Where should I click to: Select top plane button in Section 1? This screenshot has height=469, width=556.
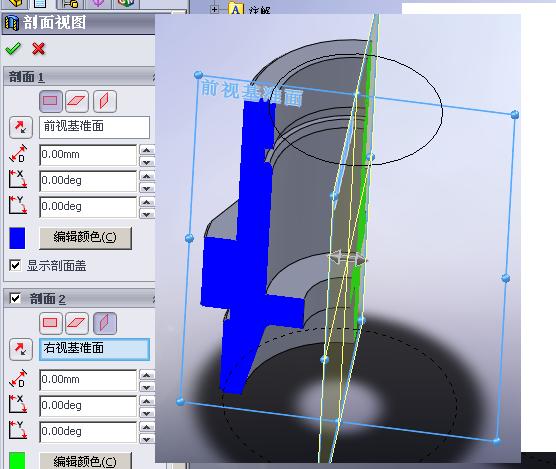tap(77, 101)
